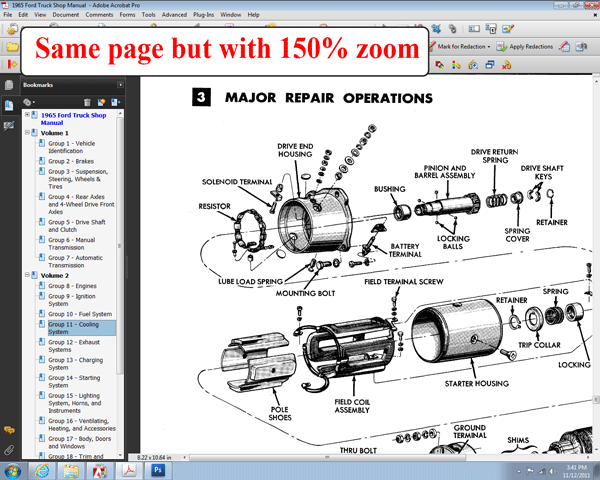Screen dimensions: 600x480
Task: Click the stacked windows toolbar icon
Action: (490, 65)
